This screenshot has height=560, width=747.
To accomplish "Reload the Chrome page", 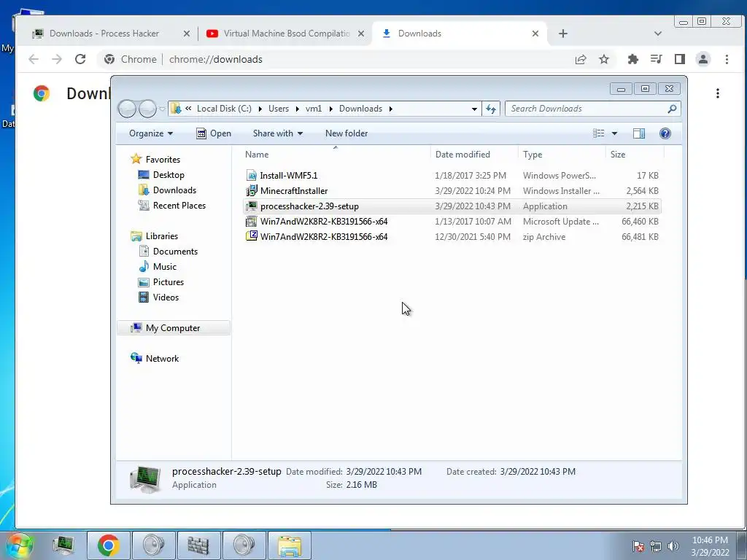I will 80,59.
